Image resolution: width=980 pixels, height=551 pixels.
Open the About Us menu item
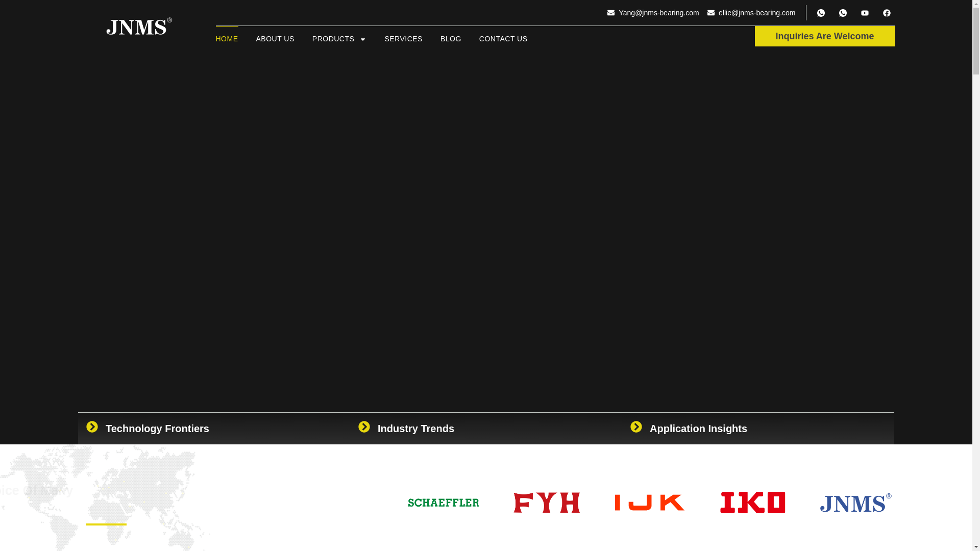275,39
